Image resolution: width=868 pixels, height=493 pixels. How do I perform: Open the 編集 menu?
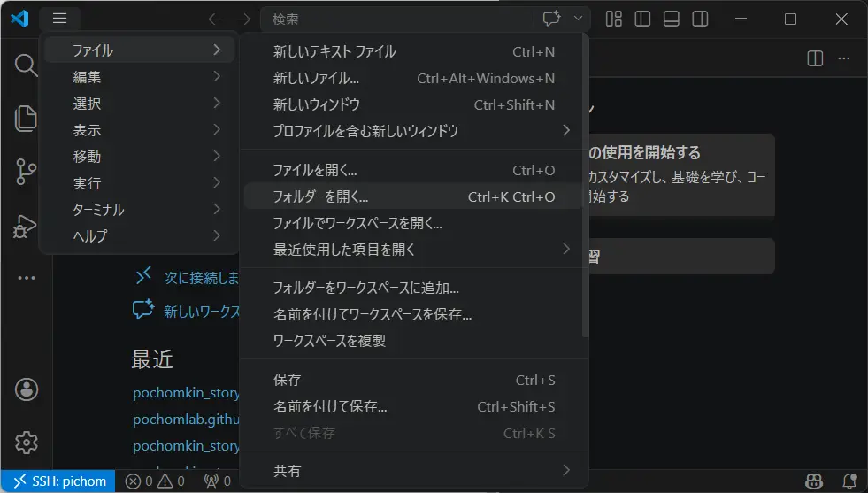(x=139, y=77)
